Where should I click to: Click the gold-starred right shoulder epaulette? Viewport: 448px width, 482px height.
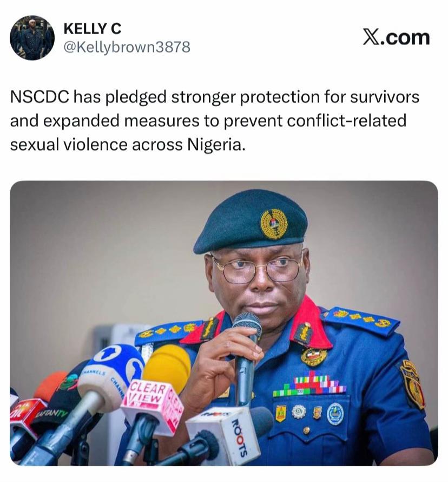click(360, 320)
